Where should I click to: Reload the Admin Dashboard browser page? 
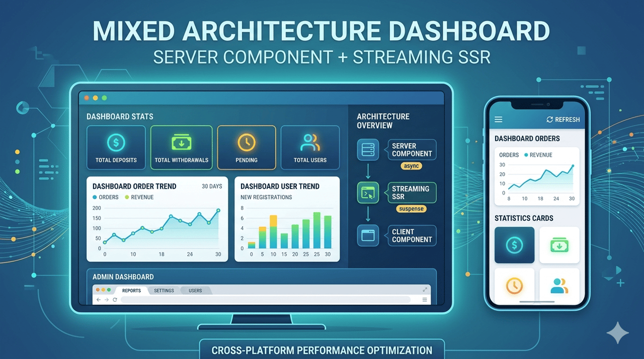click(115, 300)
